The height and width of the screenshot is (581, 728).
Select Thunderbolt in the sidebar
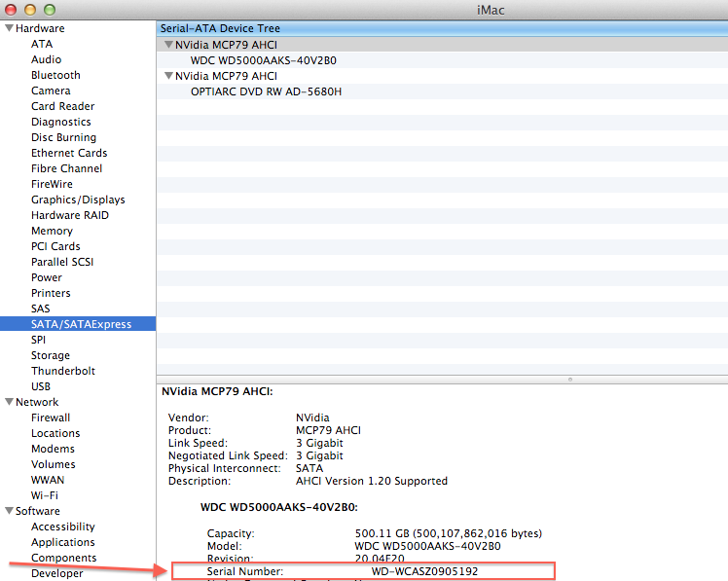(63, 371)
